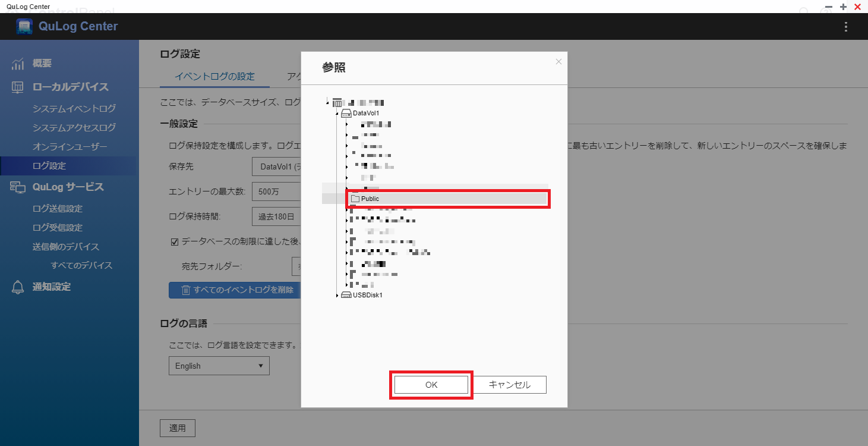Open 通知設定 with the bell icon
The height and width of the screenshot is (446, 868).
coord(42,287)
